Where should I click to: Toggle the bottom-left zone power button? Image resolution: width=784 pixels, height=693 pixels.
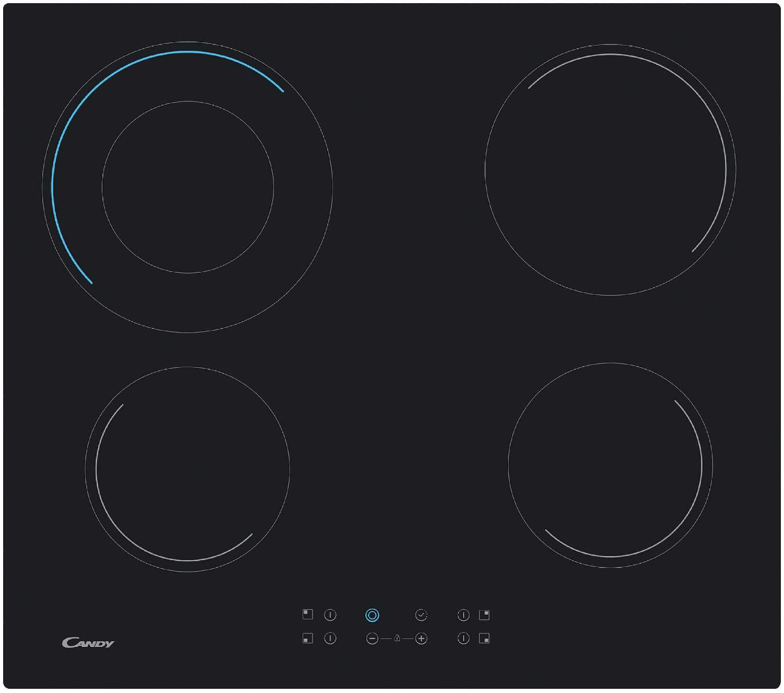[330, 638]
